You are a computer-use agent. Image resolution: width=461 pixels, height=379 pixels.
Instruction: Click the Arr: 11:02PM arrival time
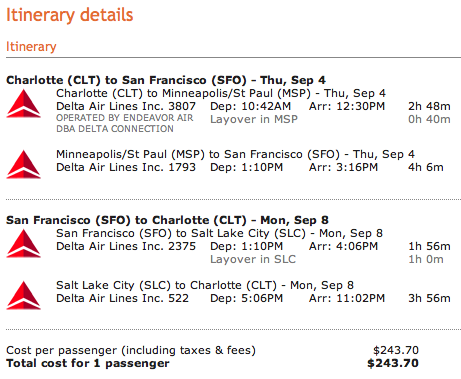[347, 298]
